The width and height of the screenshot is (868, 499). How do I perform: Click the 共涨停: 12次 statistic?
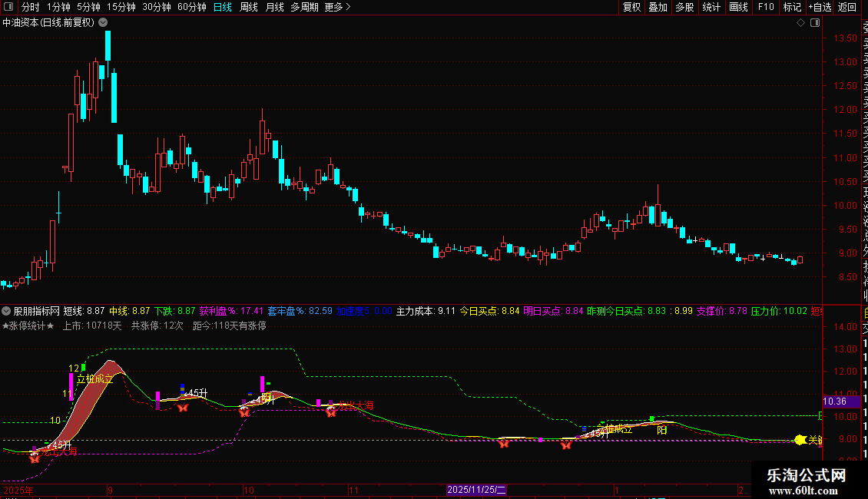pos(157,326)
